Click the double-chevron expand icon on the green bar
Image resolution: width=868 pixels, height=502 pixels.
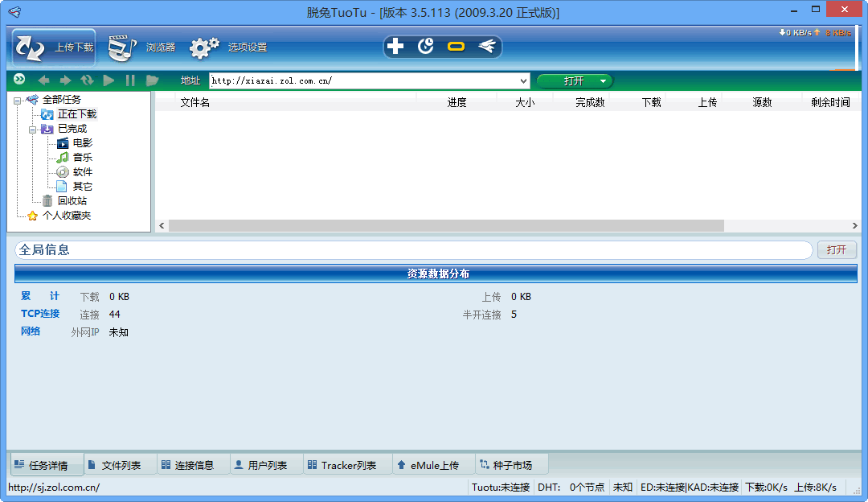pyautogui.click(x=19, y=80)
